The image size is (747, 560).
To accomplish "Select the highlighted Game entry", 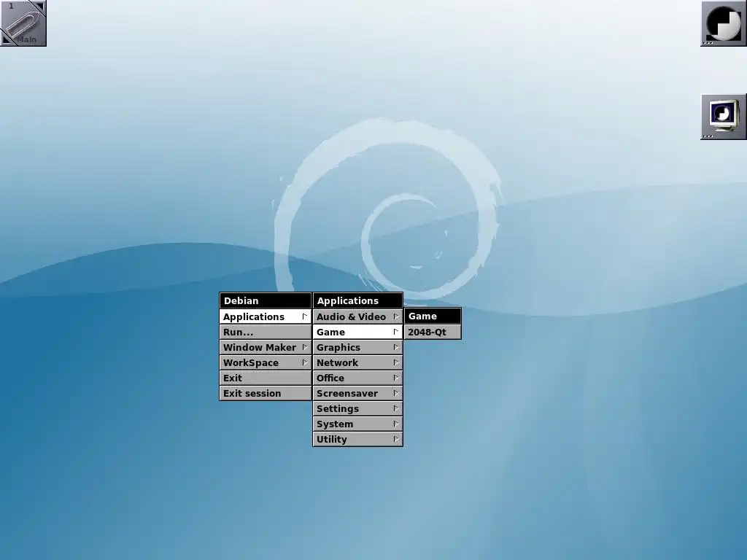I will (x=357, y=332).
